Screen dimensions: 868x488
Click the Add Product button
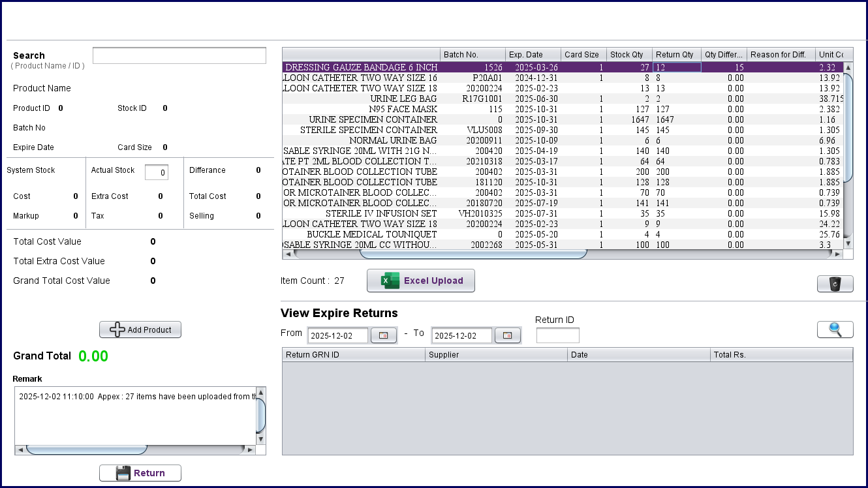(x=140, y=329)
